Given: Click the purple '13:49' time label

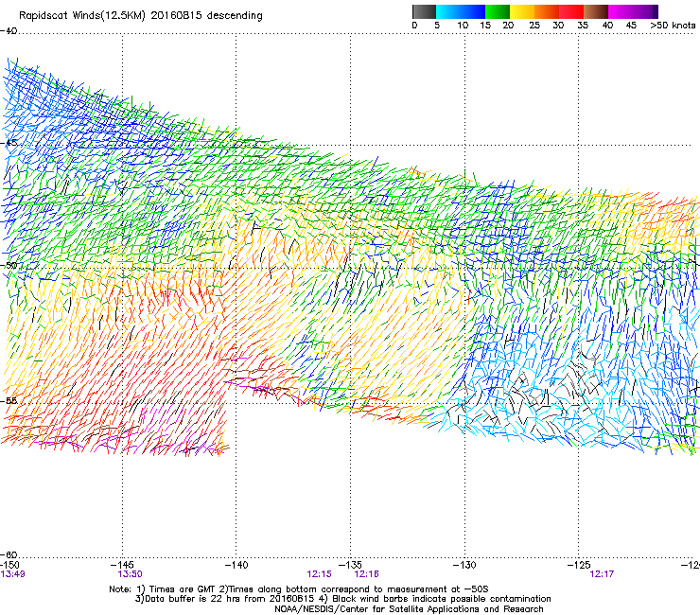Looking at the screenshot, I should coord(13,574).
